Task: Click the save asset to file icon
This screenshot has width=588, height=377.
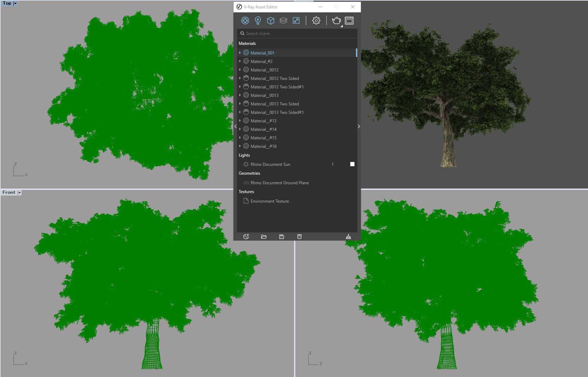Action: click(x=282, y=237)
